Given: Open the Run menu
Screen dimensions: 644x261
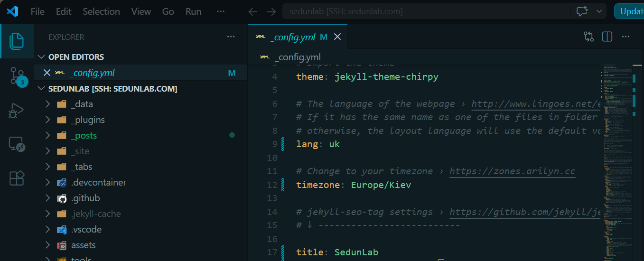Looking at the screenshot, I should [x=193, y=12].
